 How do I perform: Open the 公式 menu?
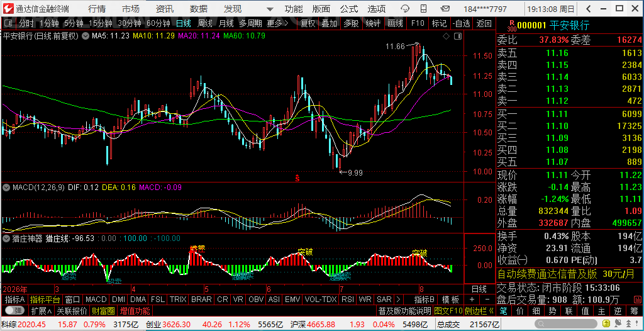[x=349, y=9]
